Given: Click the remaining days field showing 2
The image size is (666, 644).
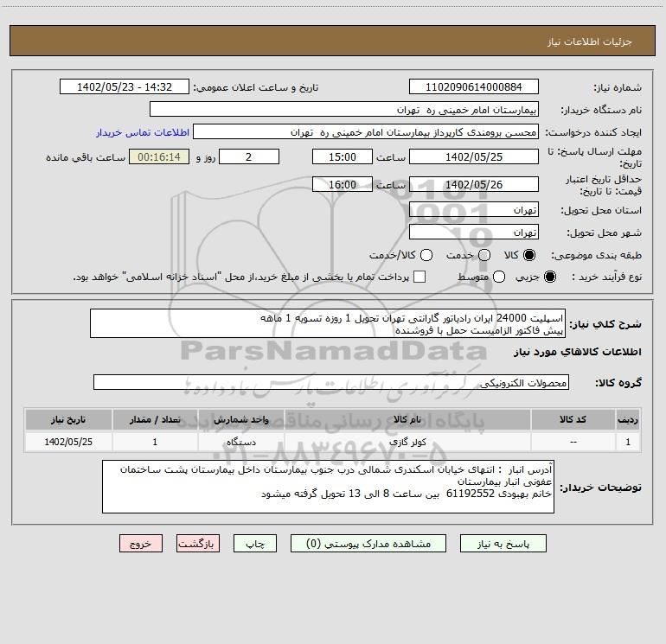Looking at the screenshot, I should 249,156.
